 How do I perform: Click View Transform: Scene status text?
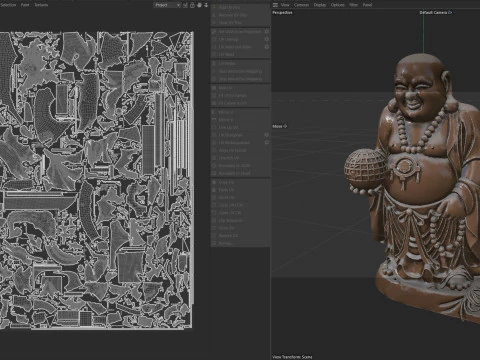292,357
